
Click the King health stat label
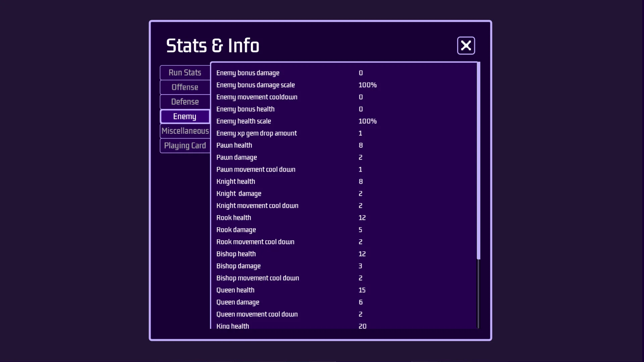tap(233, 326)
